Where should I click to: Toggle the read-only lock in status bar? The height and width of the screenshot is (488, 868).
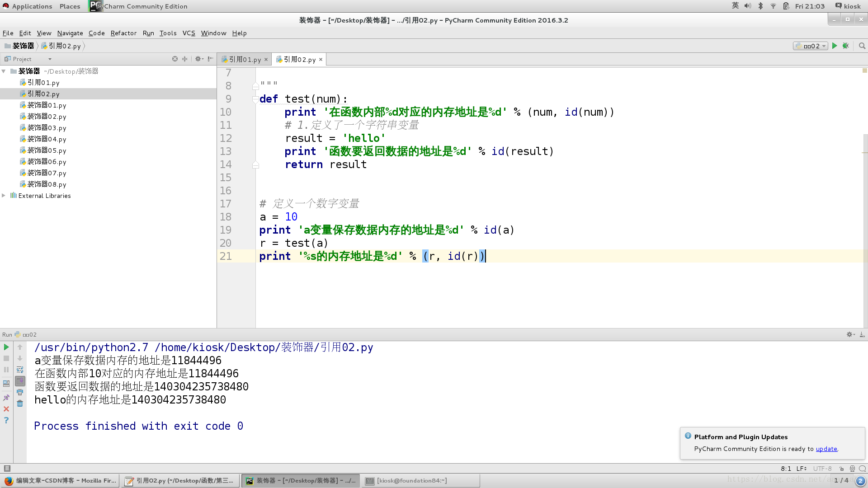point(841,469)
